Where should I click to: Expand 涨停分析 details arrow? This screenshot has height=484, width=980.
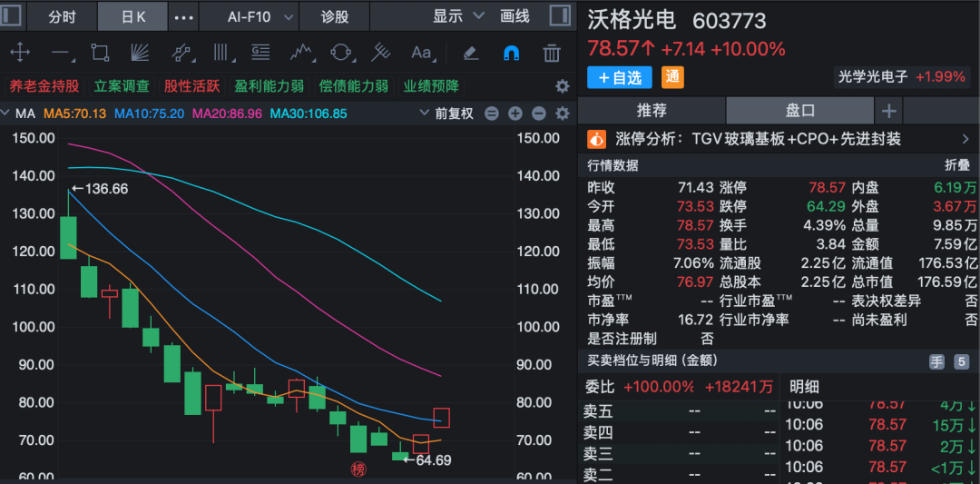(x=965, y=139)
